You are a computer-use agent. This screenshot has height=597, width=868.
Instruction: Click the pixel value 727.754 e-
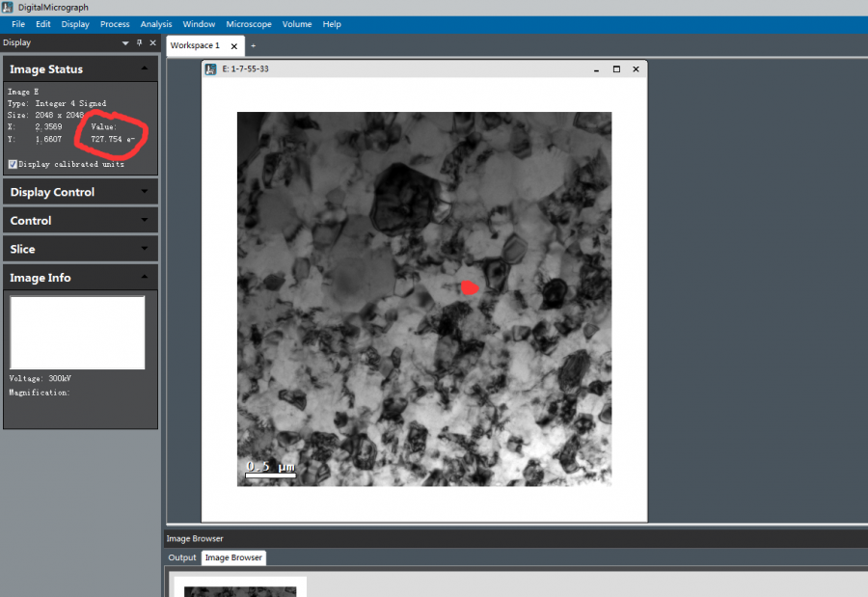point(113,139)
